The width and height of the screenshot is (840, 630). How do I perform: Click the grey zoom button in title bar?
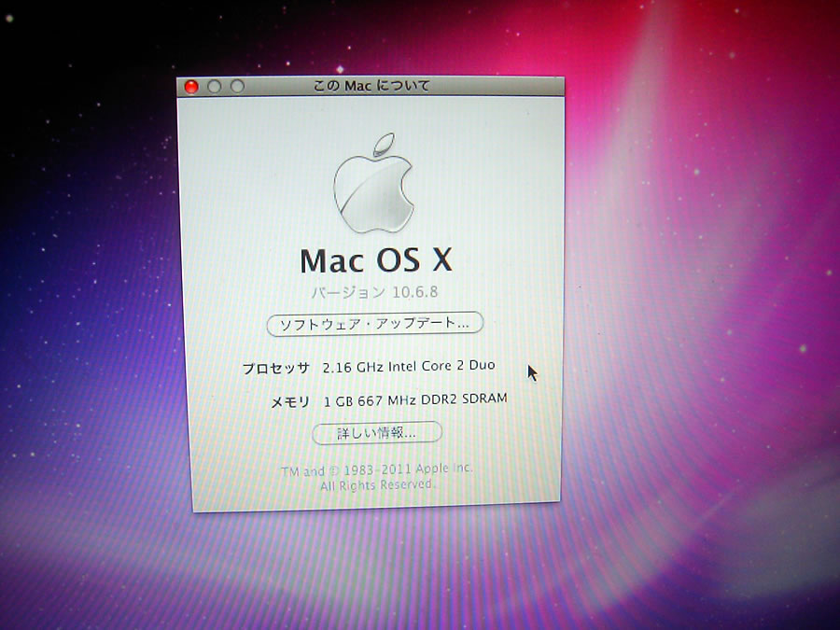point(237,86)
